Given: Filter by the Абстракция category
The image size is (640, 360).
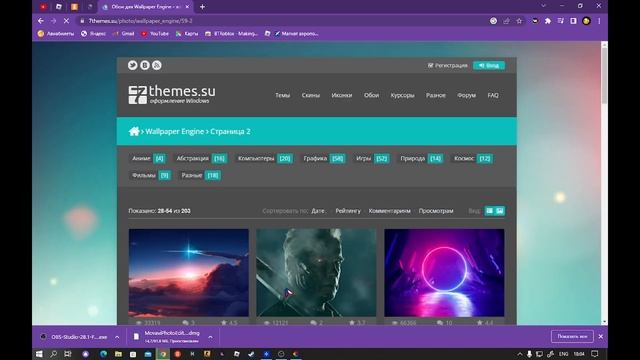Looking at the screenshot, I should [x=201, y=158].
